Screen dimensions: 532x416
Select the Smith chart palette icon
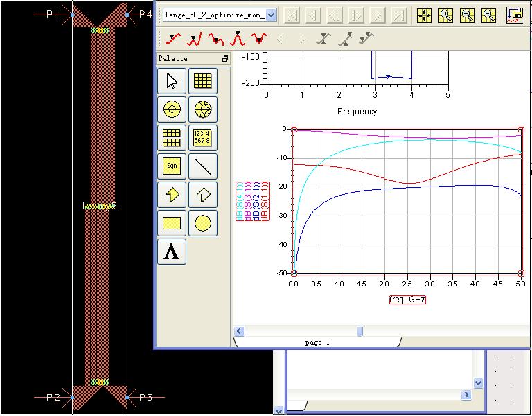(x=203, y=110)
